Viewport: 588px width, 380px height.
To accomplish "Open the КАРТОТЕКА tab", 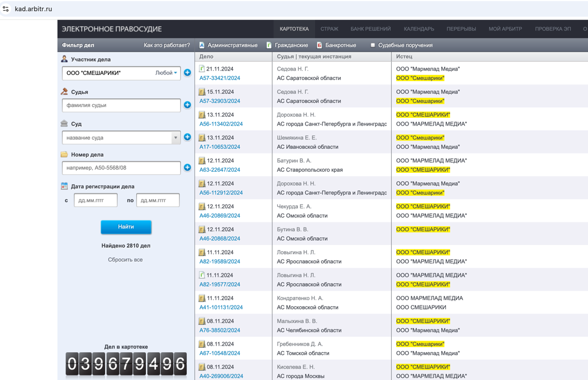I will pos(294,29).
